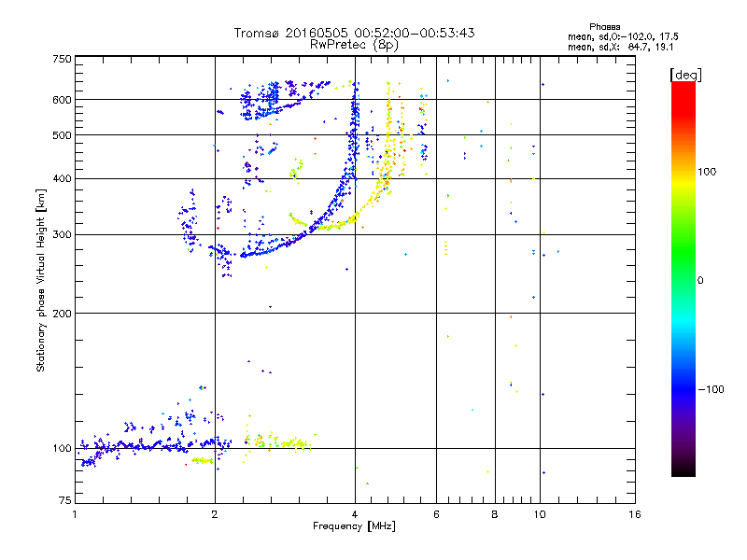The image size is (747, 560).
Task: Select the 'mean, sd,O:-102.0, 17.5' statistic line
Action: (623, 36)
